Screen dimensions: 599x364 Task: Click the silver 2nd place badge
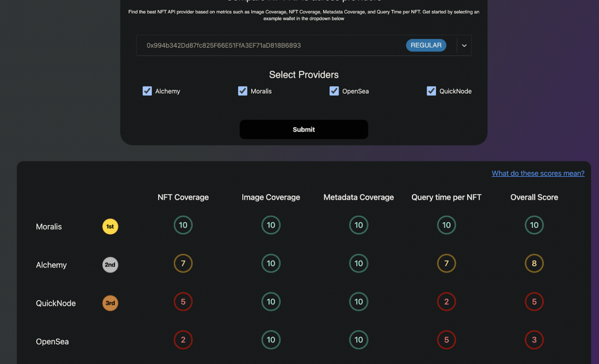(110, 265)
